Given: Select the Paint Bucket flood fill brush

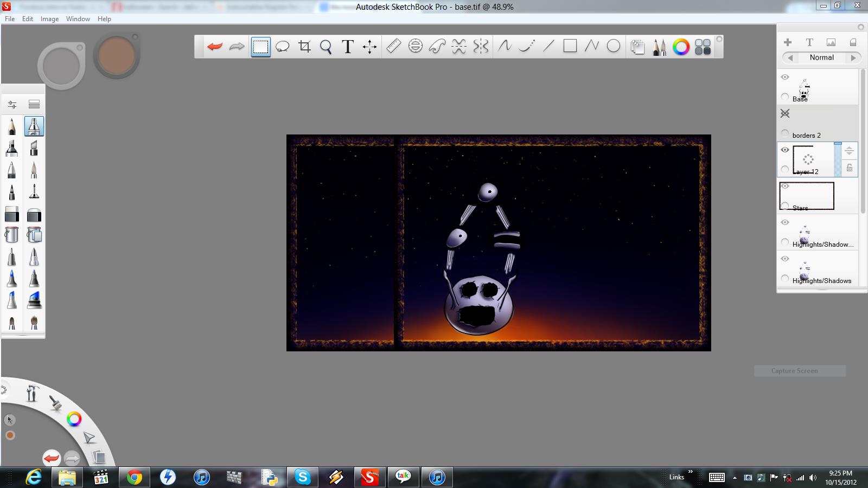Looking at the screenshot, I should [12, 235].
